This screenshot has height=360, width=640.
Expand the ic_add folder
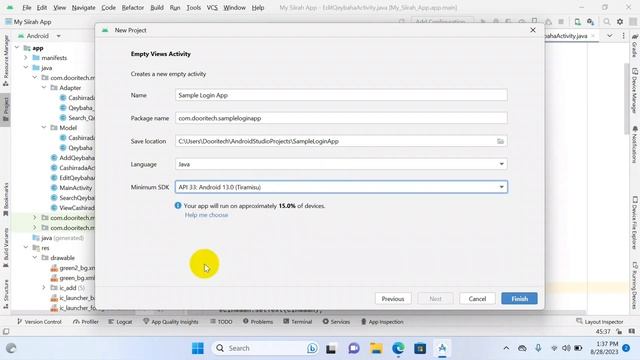click(44, 288)
